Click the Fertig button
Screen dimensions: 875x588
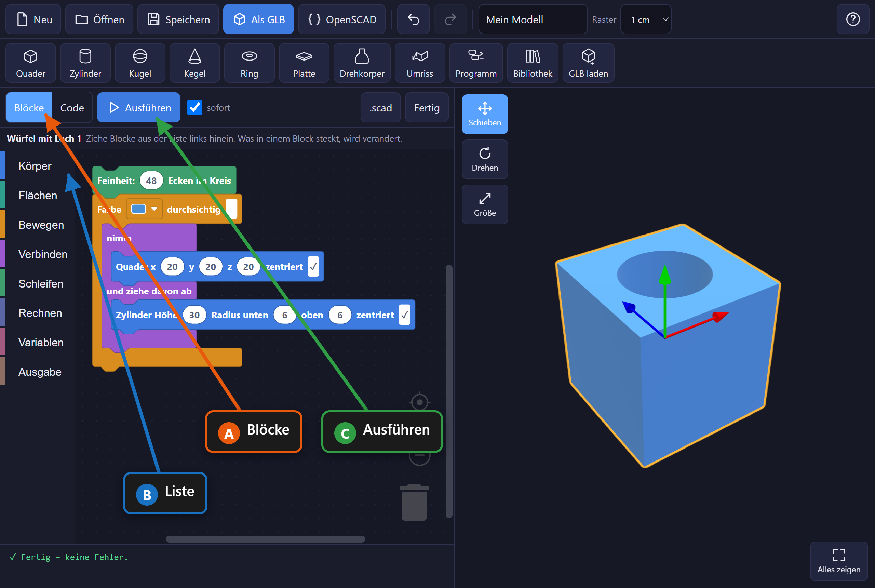427,108
